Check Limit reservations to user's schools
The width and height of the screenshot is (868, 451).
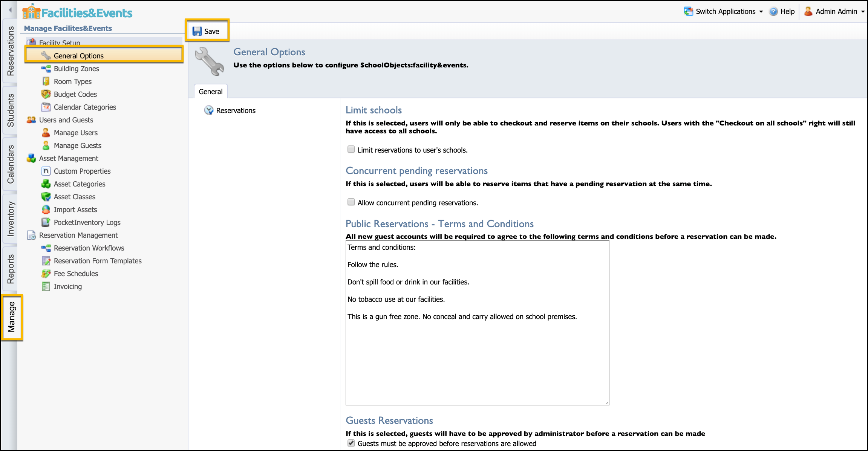pos(351,149)
